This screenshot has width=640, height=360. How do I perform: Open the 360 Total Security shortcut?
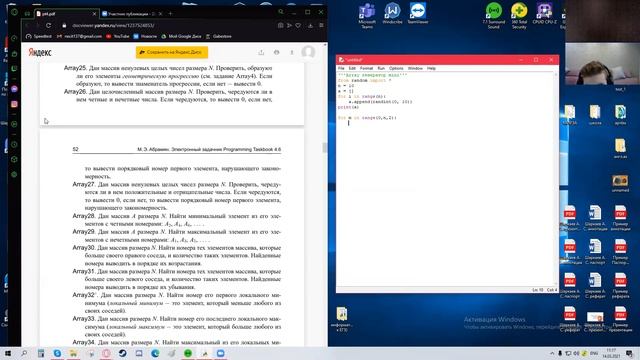519,15
